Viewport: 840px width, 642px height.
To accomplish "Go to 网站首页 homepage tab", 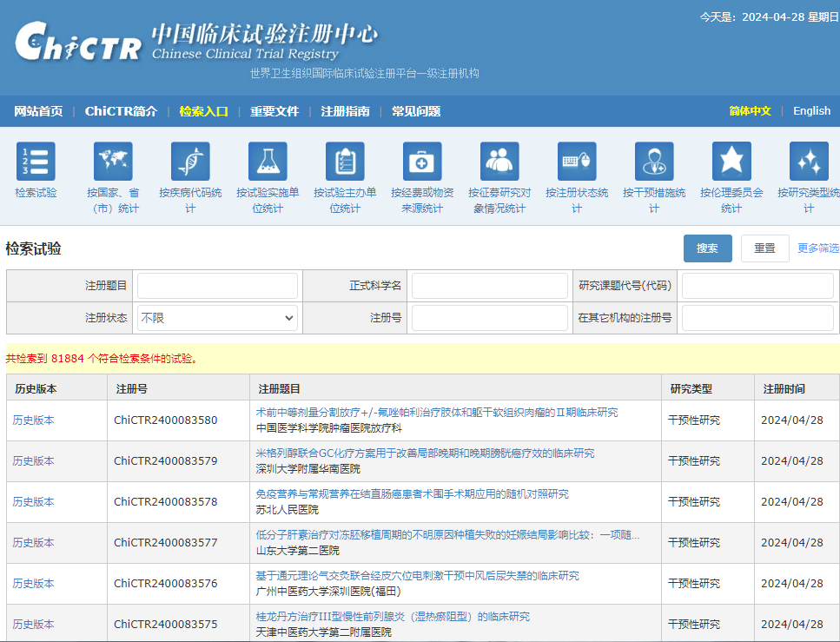I will tap(38, 111).
